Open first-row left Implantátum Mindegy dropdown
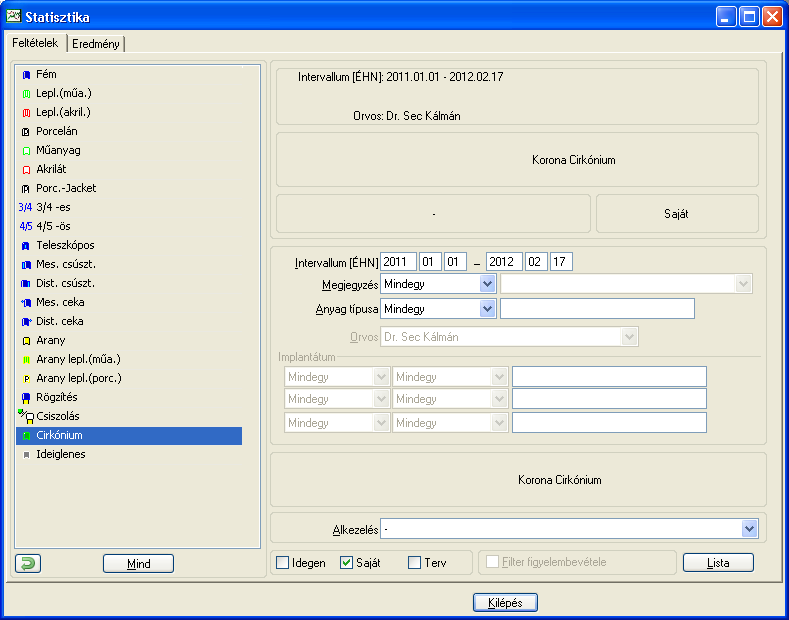789x620 pixels. pos(381,377)
